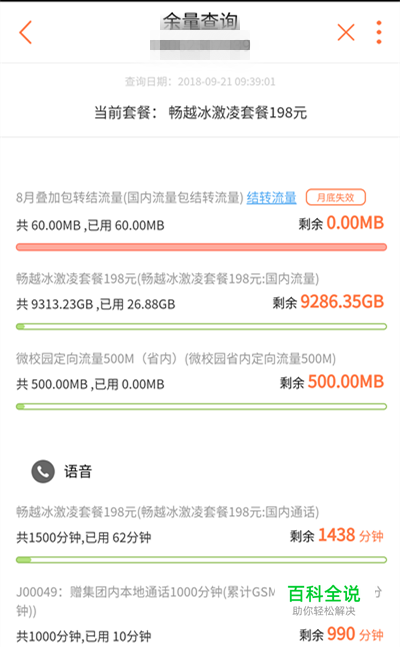This screenshot has height=647, width=400.
Task: Tap the 余量查询 page title
Action: pos(200,21)
